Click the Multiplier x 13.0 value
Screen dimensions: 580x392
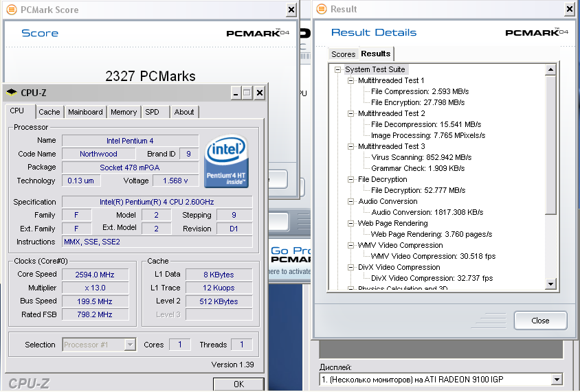[x=95, y=288]
